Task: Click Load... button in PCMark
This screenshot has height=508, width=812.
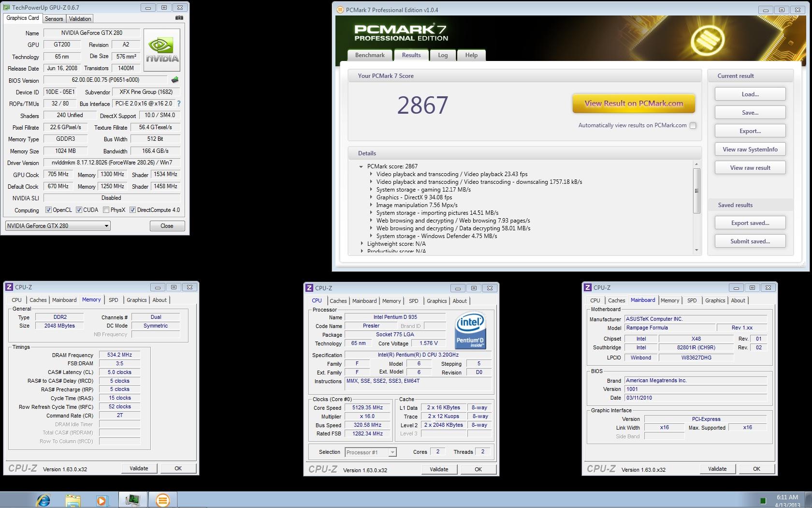Action: click(x=750, y=94)
